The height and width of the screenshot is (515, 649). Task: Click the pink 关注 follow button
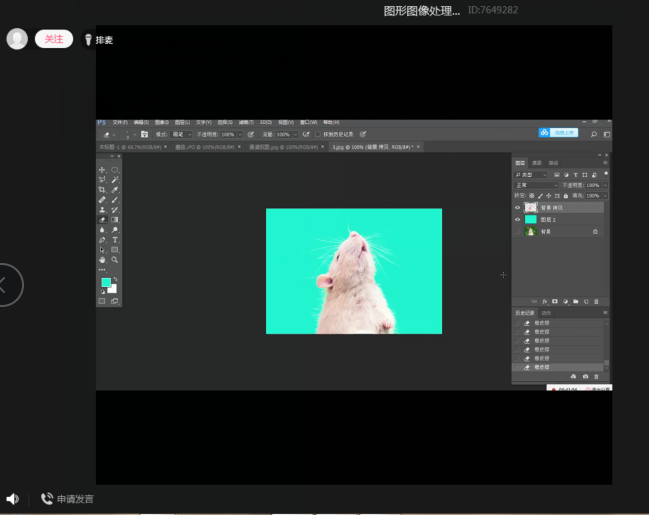tap(54, 39)
